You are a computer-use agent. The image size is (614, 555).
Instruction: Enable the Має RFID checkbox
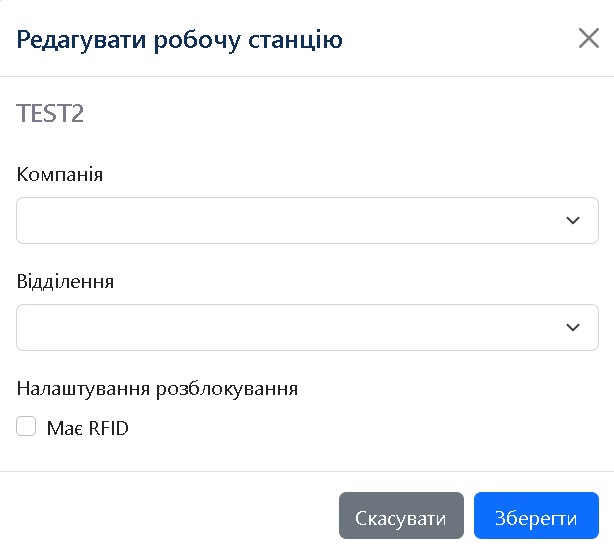pos(26,428)
